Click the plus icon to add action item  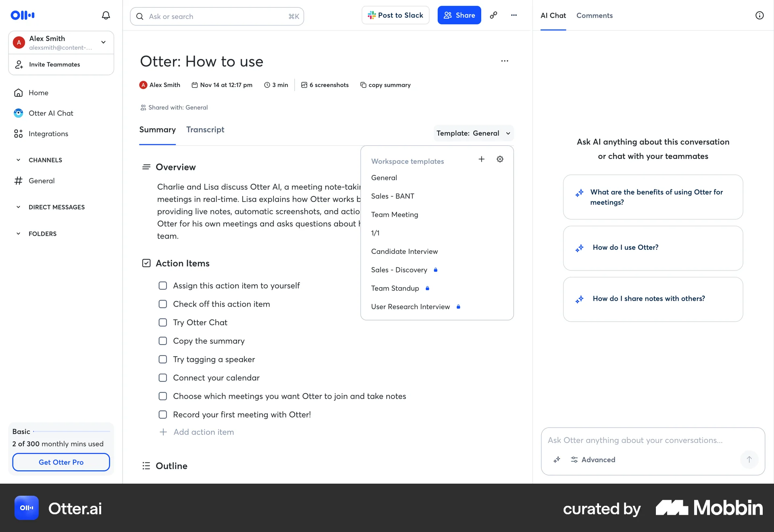[163, 432]
